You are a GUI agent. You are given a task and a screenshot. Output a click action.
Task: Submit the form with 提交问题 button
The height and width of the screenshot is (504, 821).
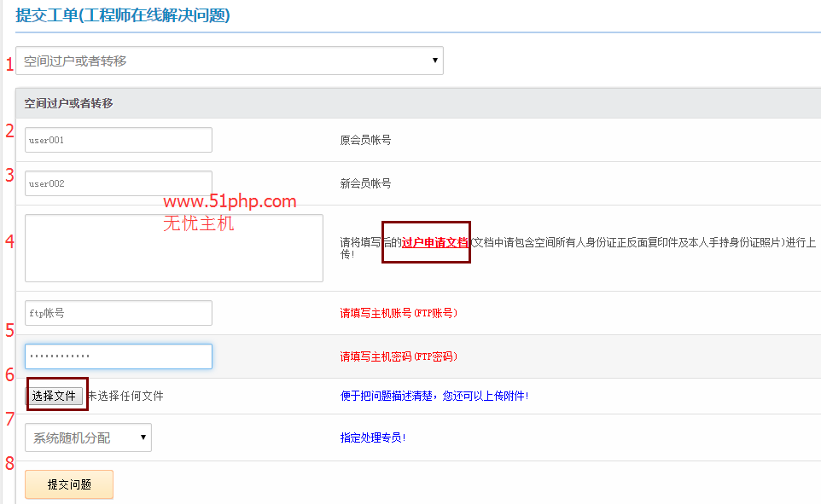coord(69,484)
